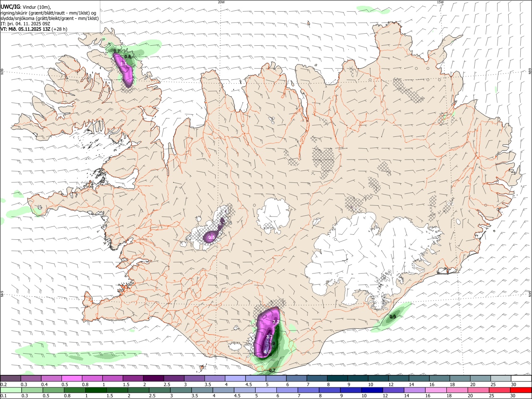532x399 pixels.
Task: Click the 20W longitude label at the top
Action: tap(221, 2)
